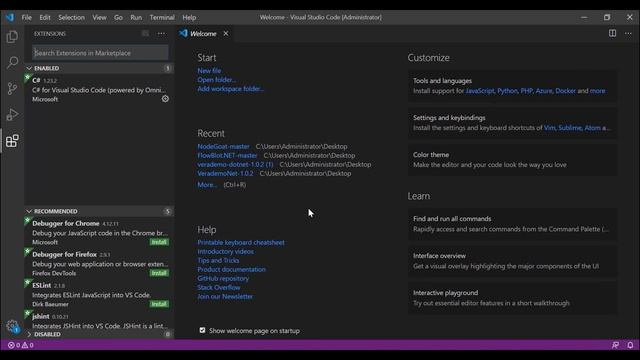Open the Go menu
640x360 pixels.
[x=118, y=17]
